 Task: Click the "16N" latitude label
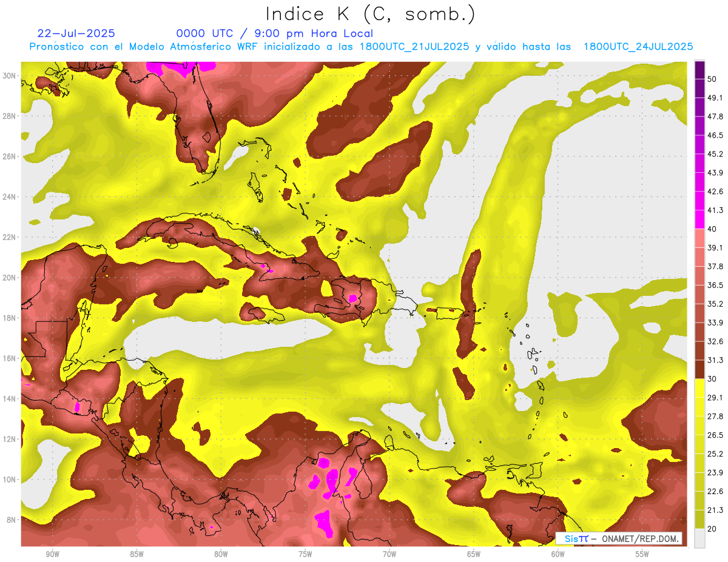click(10, 358)
